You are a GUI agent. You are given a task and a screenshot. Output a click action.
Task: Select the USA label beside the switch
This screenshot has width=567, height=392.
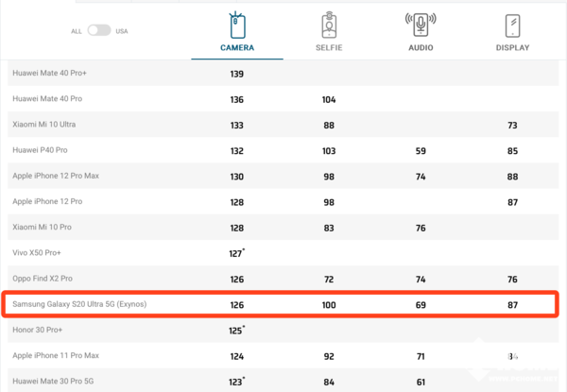coord(122,31)
